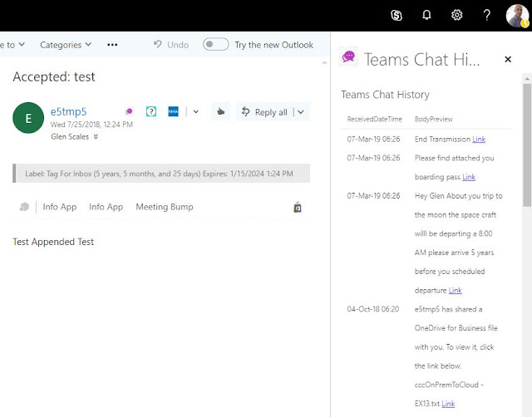Click the panel scrollbar up arrow

click(x=527, y=79)
